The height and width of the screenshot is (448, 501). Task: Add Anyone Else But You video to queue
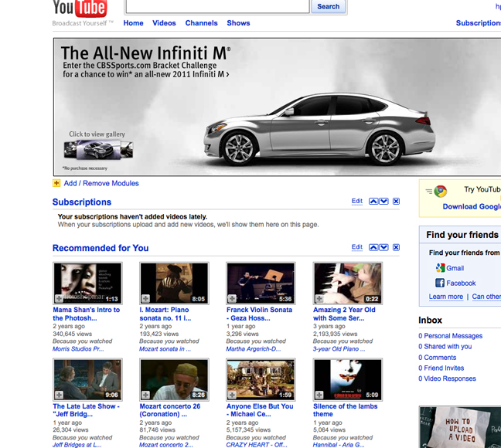(232, 395)
